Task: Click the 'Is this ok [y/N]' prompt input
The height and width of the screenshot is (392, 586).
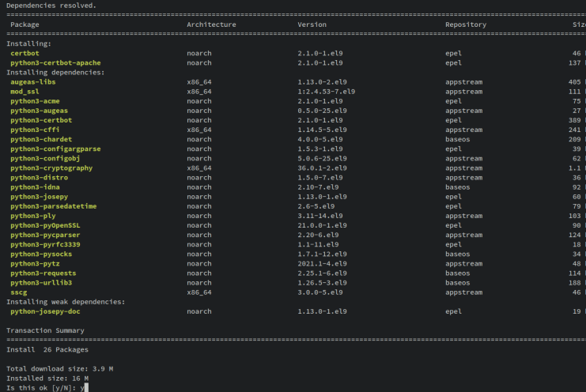Action: tap(84, 387)
